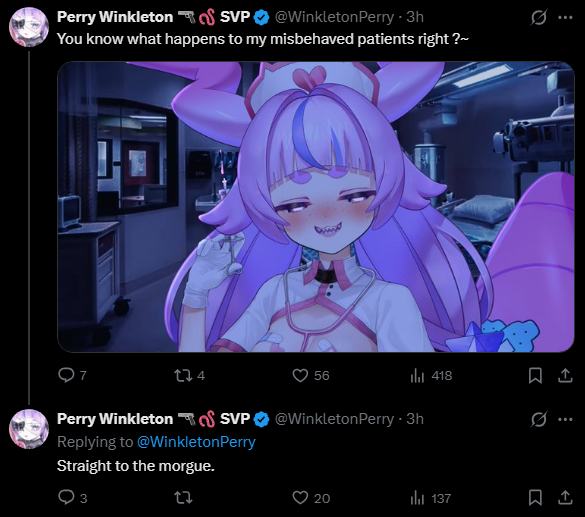Bookmark the first tweet
Image resolution: width=585 pixels, height=517 pixels.
click(x=535, y=375)
